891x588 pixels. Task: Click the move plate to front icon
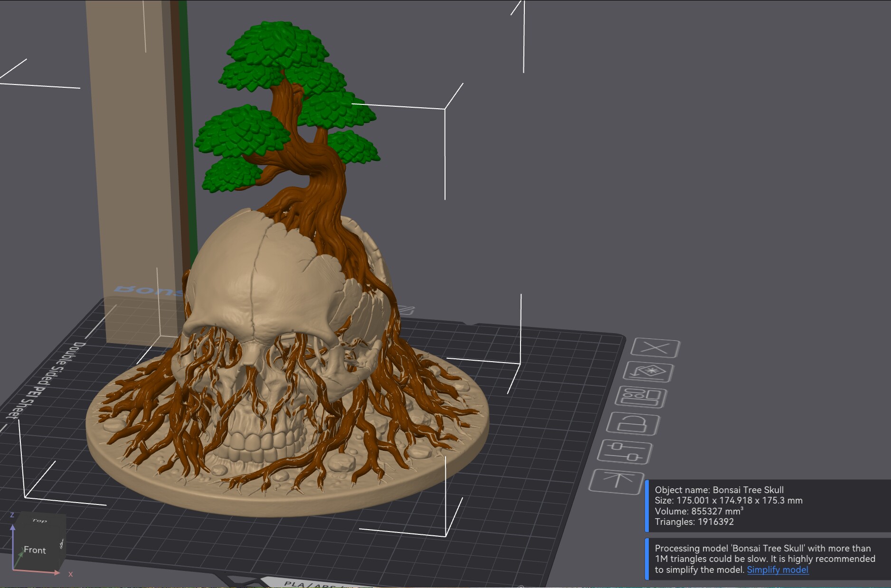pyautogui.click(x=616, y=481)
